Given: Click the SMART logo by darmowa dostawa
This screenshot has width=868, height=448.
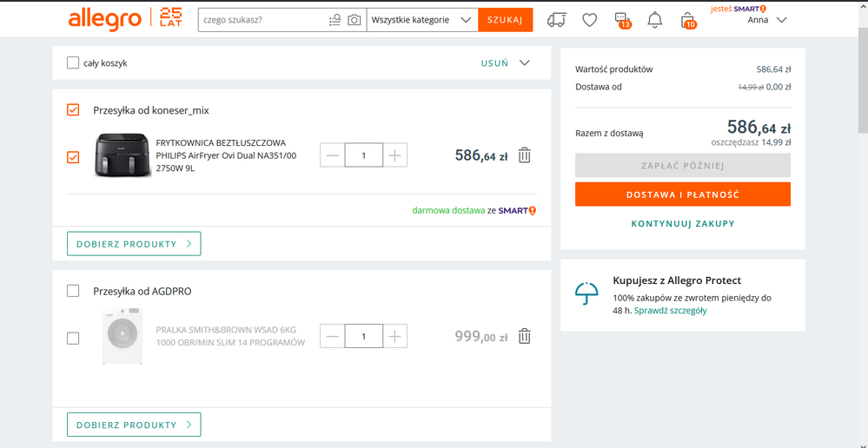Looking at the screenshot, I should coord(517,211).
